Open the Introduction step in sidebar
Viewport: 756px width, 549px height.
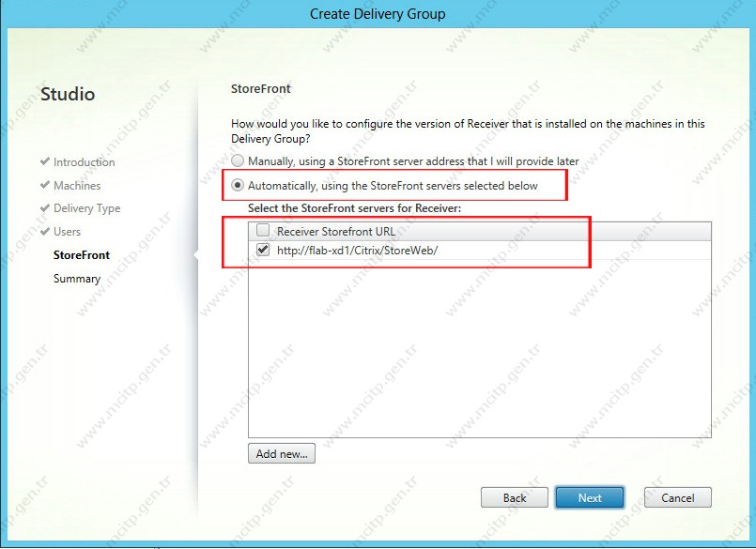click(84, 162)
